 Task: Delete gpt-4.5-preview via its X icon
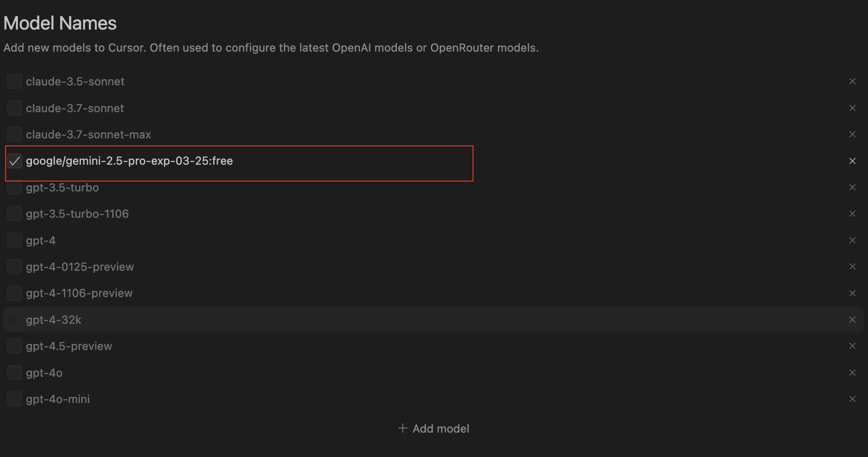[x=852, y=346]
